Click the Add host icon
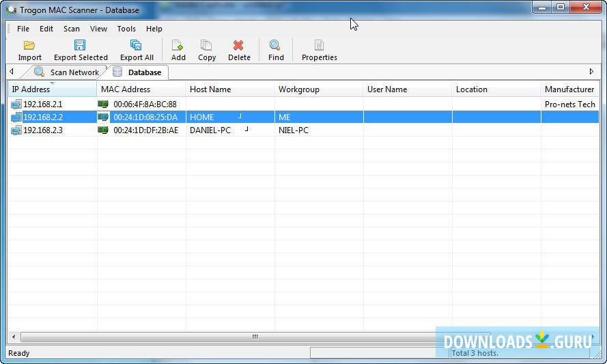 click(178, 45)
